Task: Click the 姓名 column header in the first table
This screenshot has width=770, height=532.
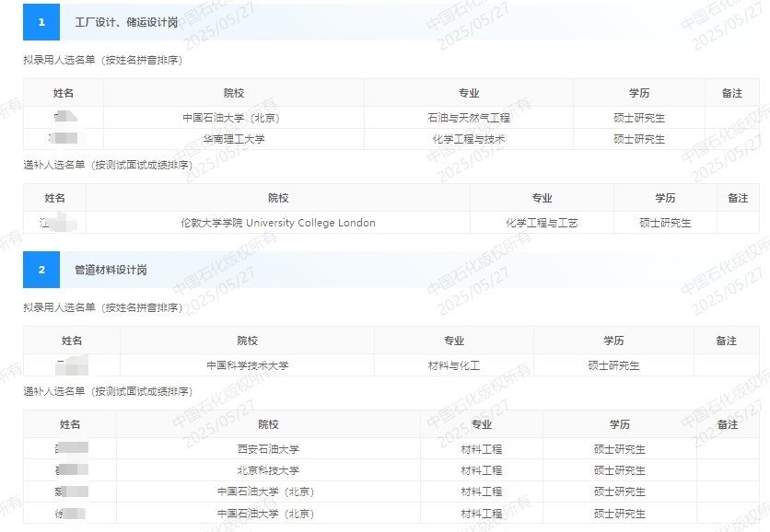Action: [62, 92]
